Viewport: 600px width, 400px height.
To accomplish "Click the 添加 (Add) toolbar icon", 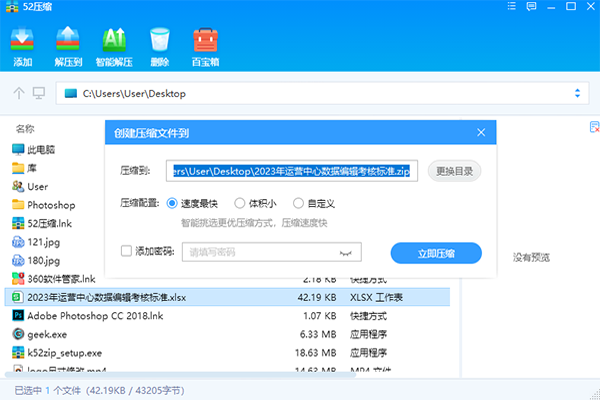I will (22, 45).
